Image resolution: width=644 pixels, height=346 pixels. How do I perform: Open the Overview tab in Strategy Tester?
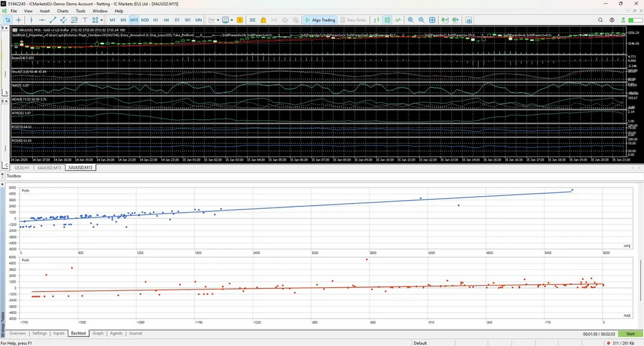point(18,333)
